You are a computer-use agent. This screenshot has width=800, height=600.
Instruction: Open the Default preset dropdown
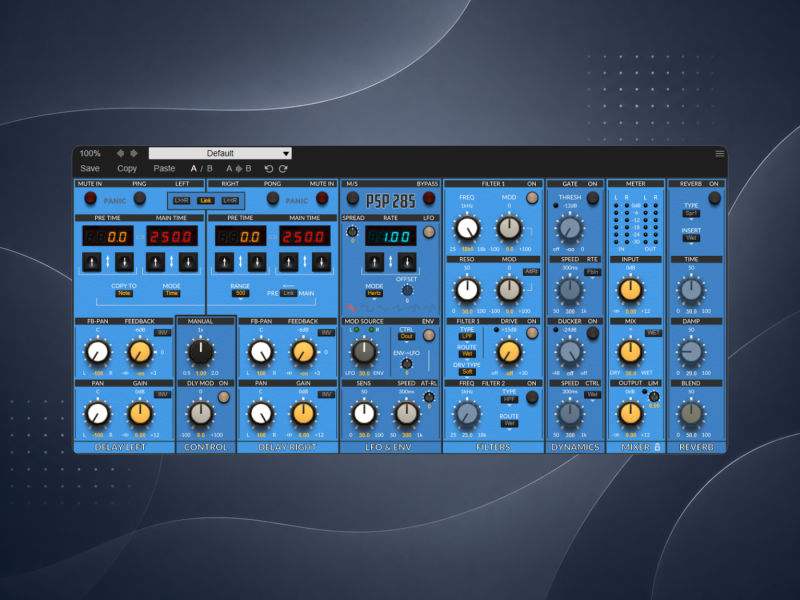point(220,153)
